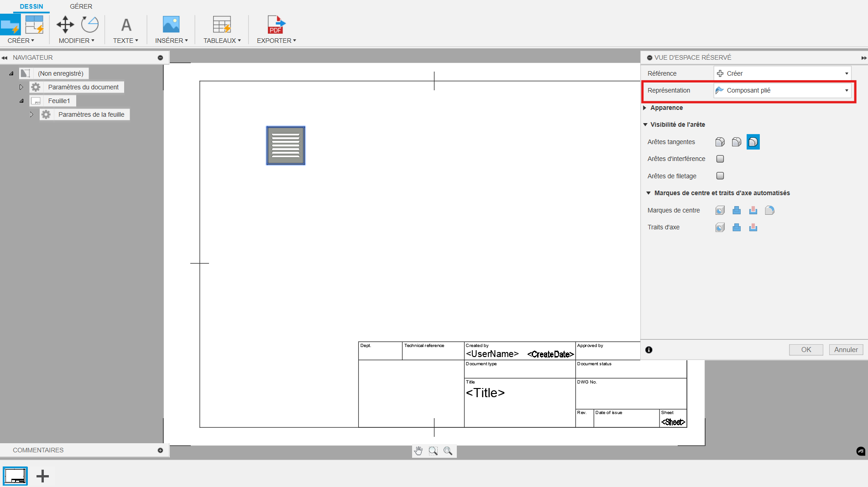The width and height of the screenshot is (868, 487).
Task: Click the Rotate tool icon
Action: (x=90, y=25)
